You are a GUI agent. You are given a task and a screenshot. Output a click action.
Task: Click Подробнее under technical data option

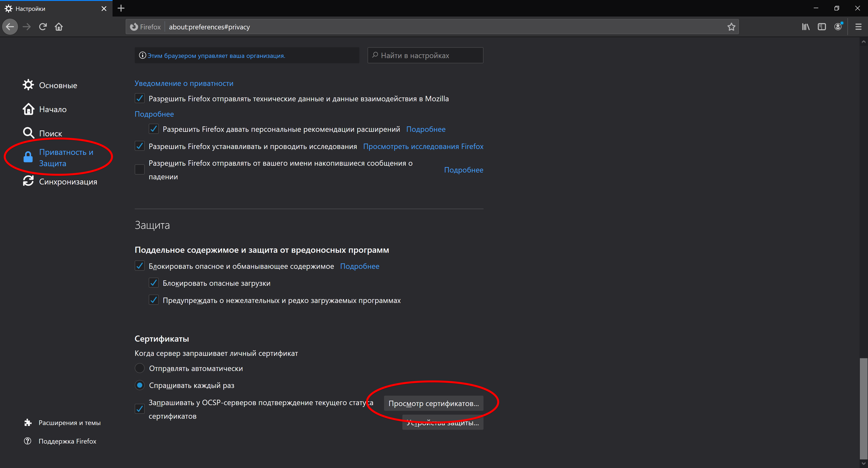point(154,114)
